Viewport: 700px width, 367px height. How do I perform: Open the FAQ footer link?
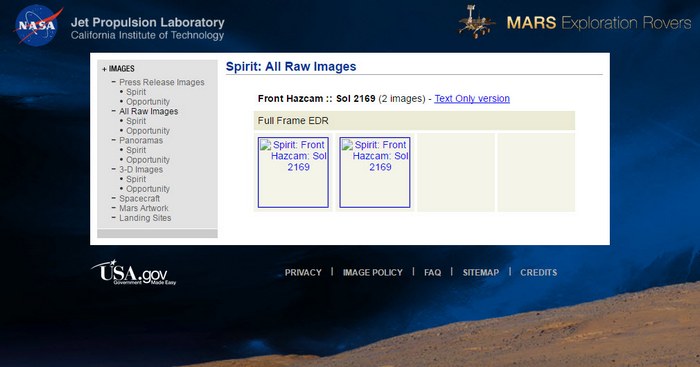(x=433, y=272)
